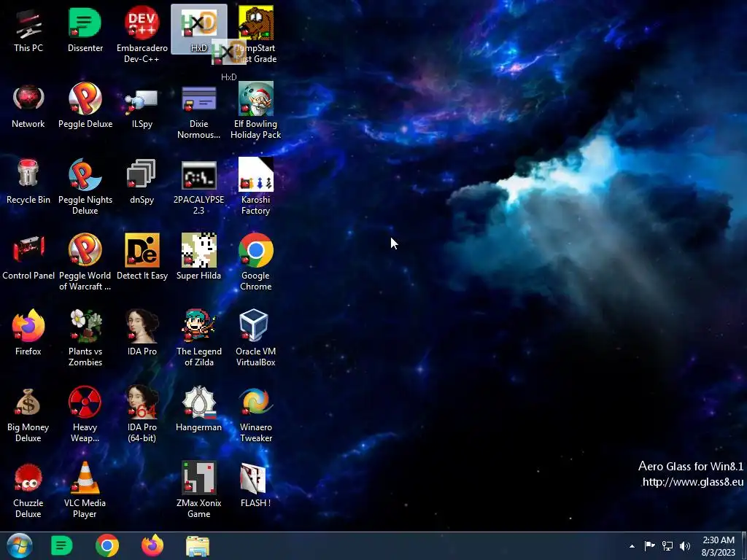Viewport: 747px width, 560px height.
Task: Click the Network desktop icon
Action: pos(28,105)
